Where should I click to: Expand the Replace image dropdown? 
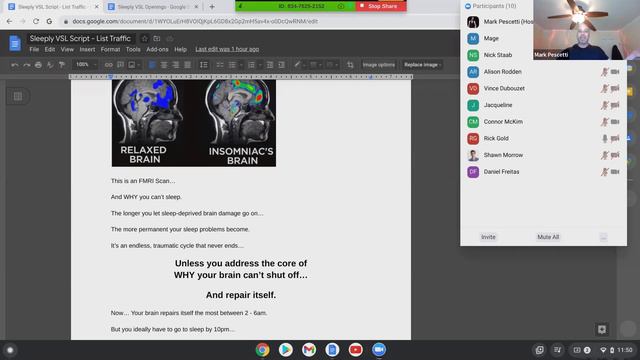[x=422, y=64]
